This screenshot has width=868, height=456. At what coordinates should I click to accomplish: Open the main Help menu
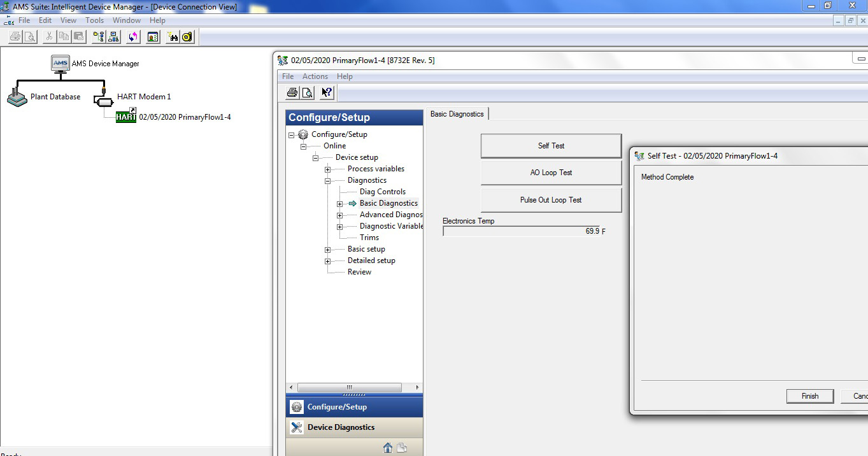tap(157, 20)
